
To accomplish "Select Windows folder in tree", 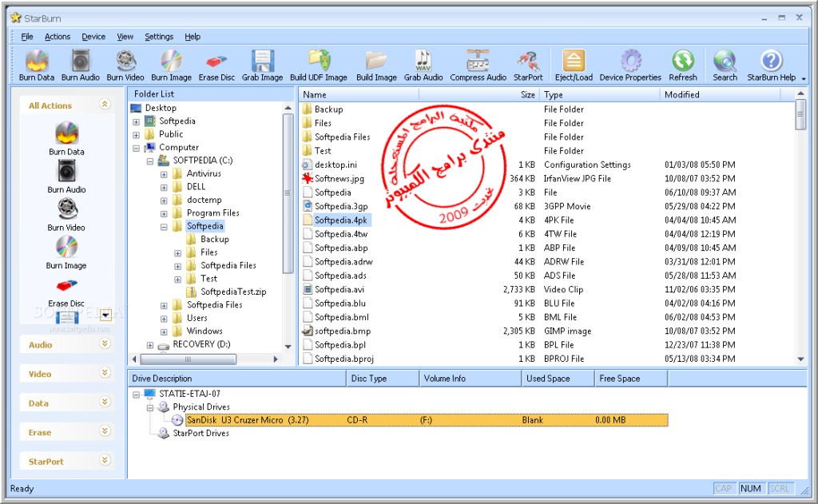I will 204,331.
